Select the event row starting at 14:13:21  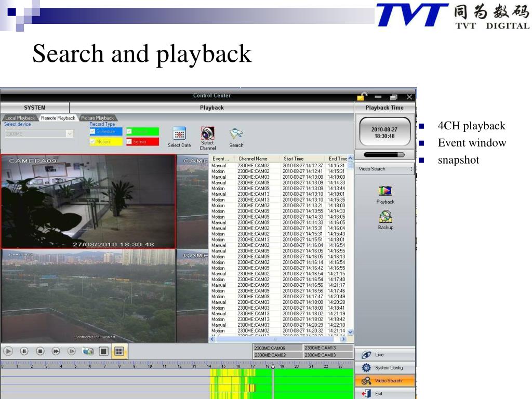coord(278,205)
